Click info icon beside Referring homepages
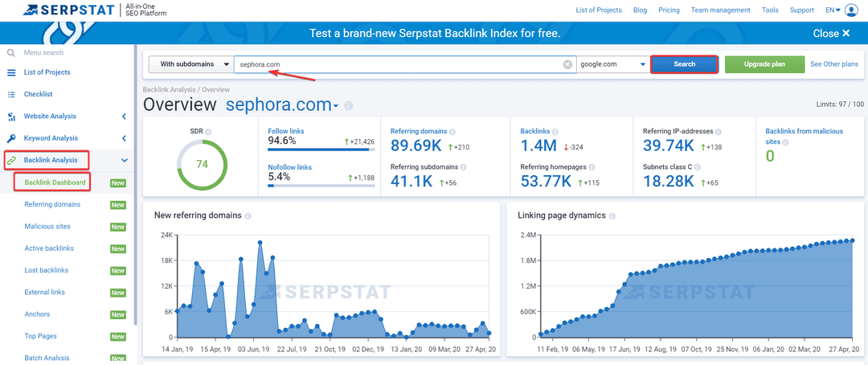 coord(592,166)
